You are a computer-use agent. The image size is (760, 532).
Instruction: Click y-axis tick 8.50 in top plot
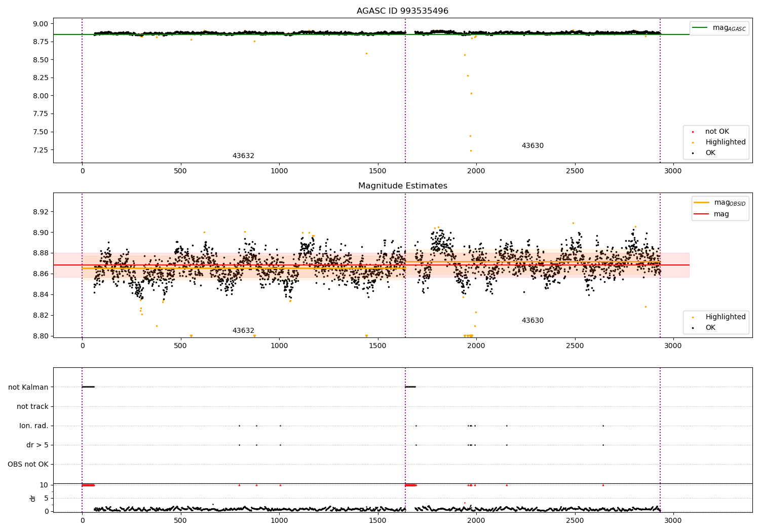41,60
